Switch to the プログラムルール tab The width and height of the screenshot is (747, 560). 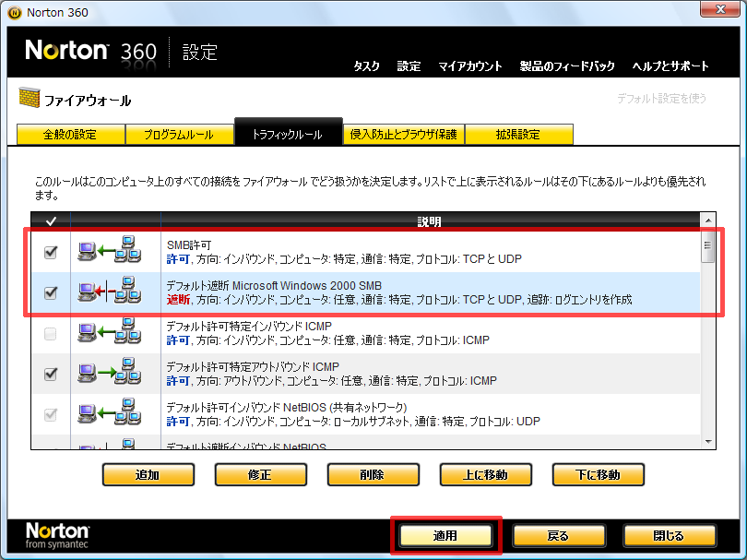(x=178, y=135)
